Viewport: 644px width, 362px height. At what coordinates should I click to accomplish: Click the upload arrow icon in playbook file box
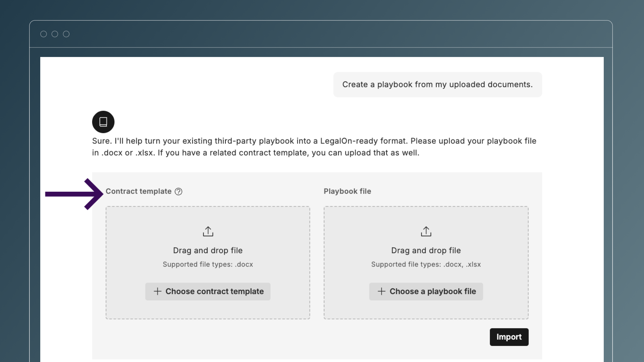(x=426, y=231)
